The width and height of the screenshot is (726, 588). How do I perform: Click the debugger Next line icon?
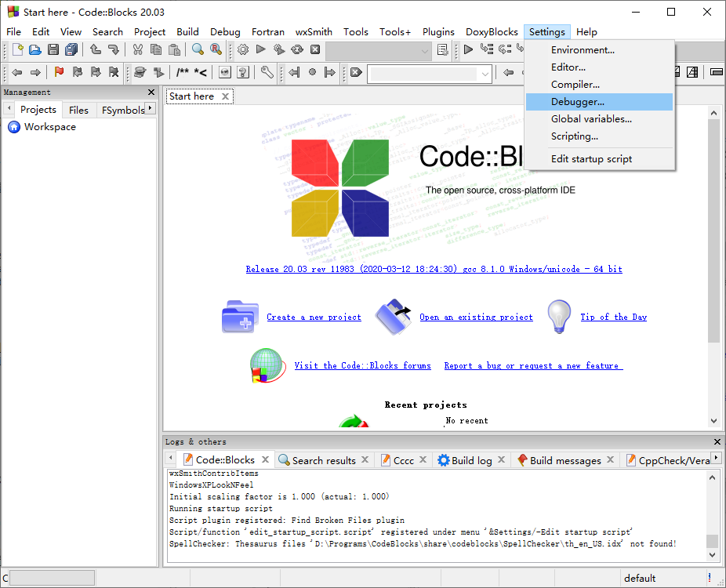pos(505,49)
